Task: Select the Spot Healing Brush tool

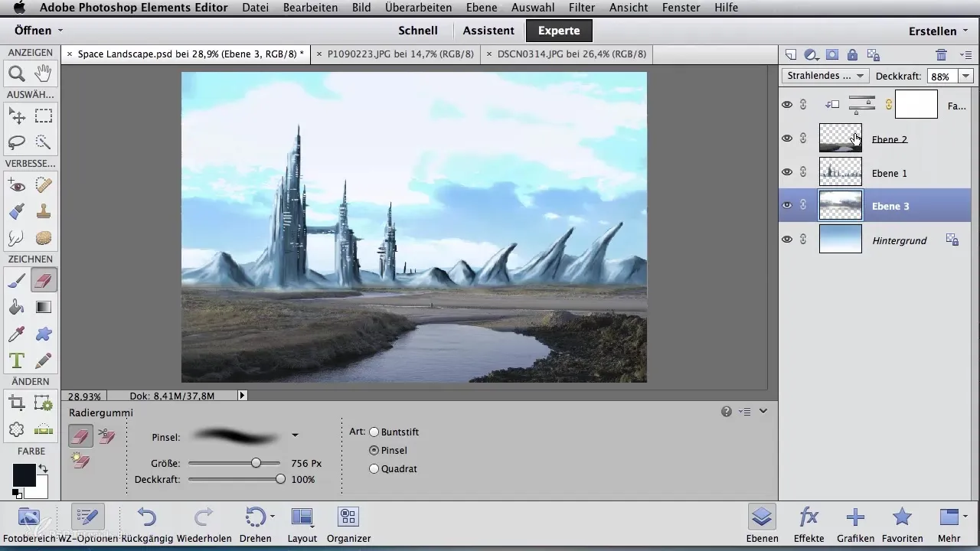Action: (44, 185)
